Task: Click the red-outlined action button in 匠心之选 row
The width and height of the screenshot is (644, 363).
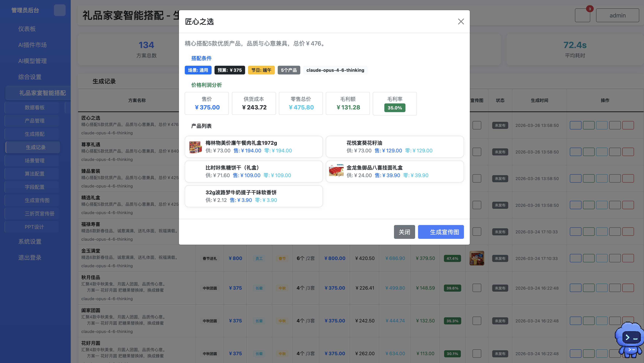Action: (x=628, y=125)
